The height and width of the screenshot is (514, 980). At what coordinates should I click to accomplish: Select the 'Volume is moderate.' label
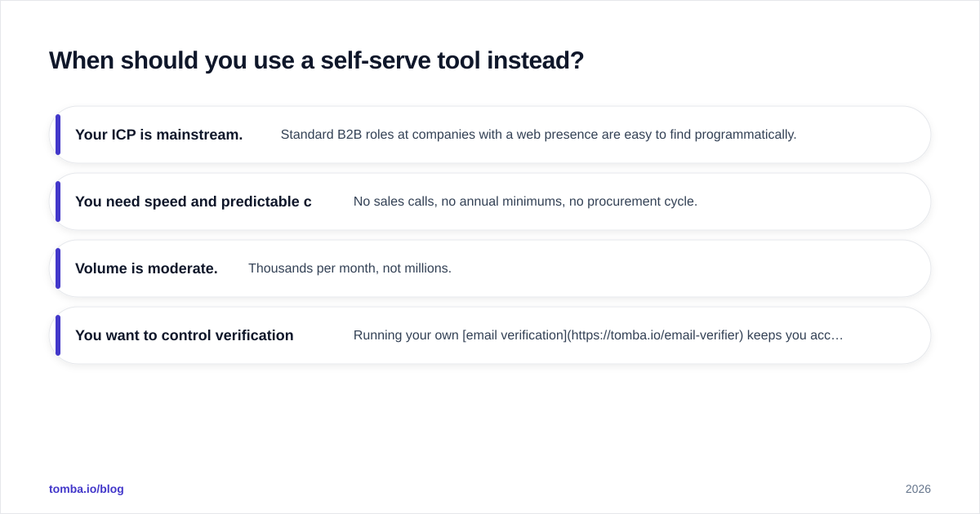click(x=146, y=268)
